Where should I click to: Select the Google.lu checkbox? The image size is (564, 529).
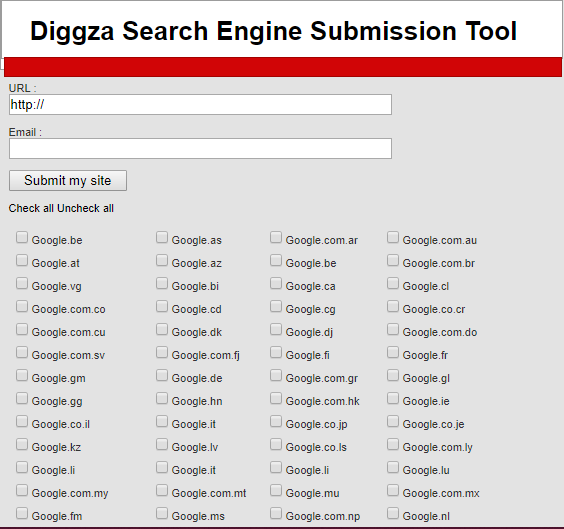pos(393,468)
